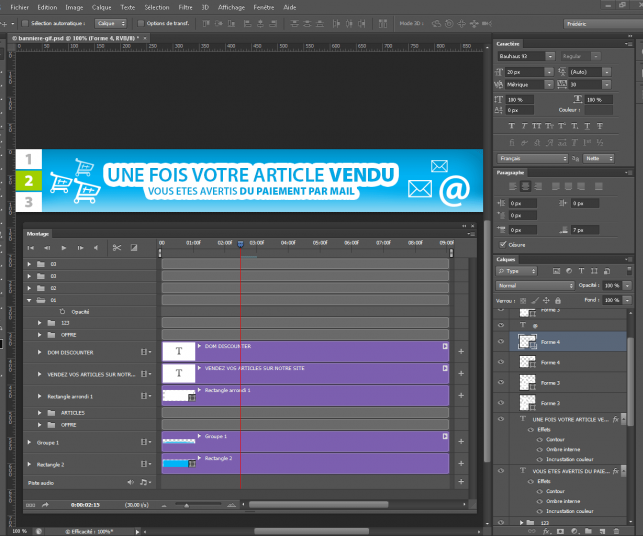Screen dimensions: 643x536
Task: Open the Français language dropdown
Action: [x=532, y=158]
